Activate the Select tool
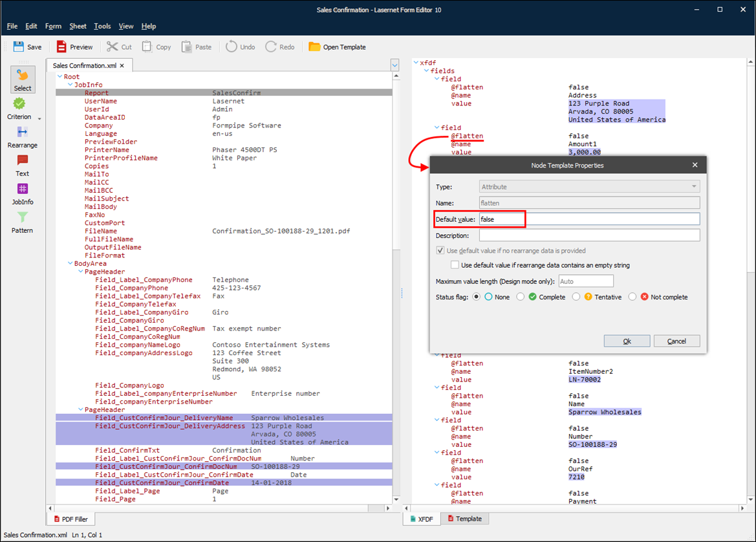Viewport: 756px width, 542px height. tap(23, 80)
